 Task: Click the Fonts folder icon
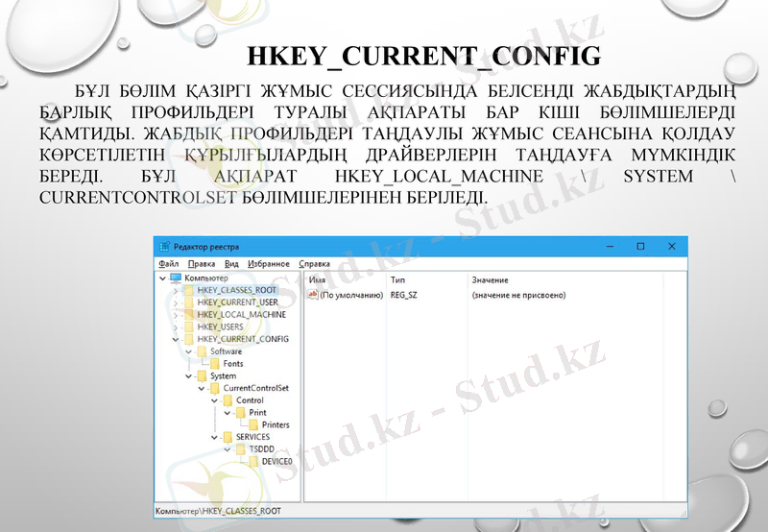(x=214, y=364)
